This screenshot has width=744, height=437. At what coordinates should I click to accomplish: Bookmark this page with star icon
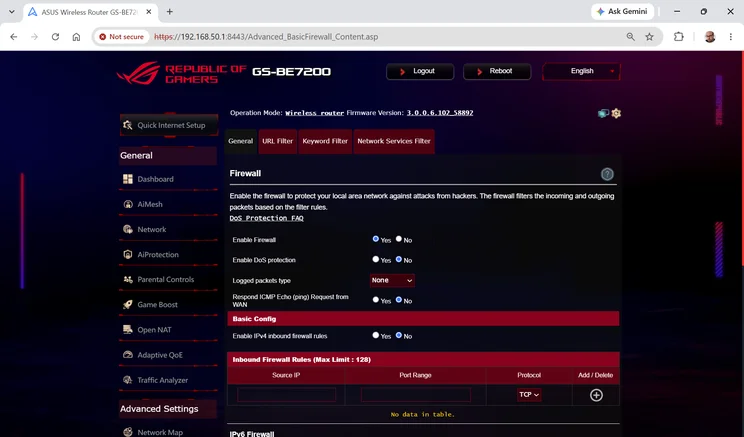point(649,37)
